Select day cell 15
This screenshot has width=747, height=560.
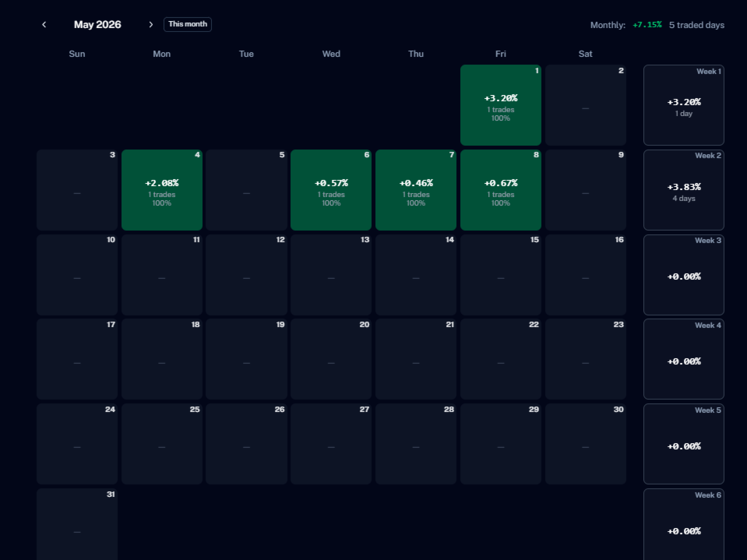pyautogui.click(x=501, y=275)
